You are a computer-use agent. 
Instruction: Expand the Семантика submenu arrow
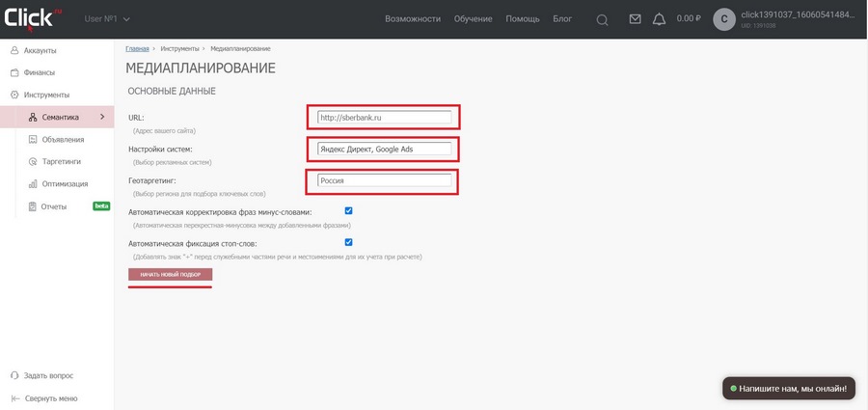click(102, 118)
